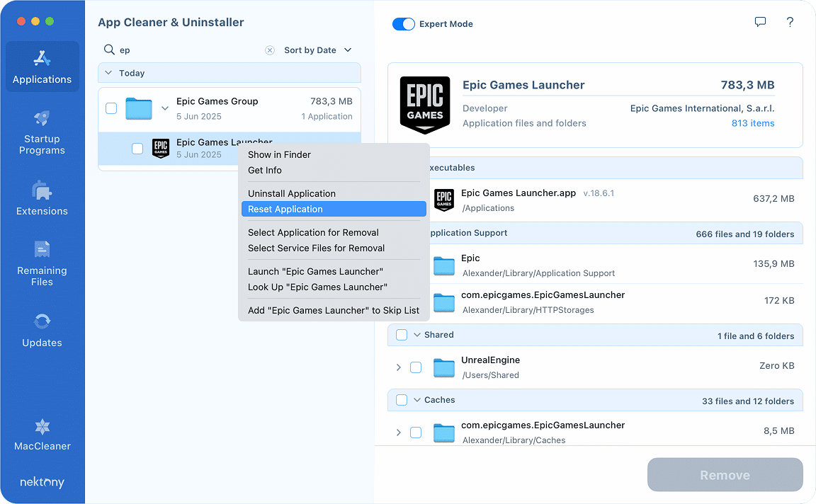Click 666 files and 19 folders text

744,234
